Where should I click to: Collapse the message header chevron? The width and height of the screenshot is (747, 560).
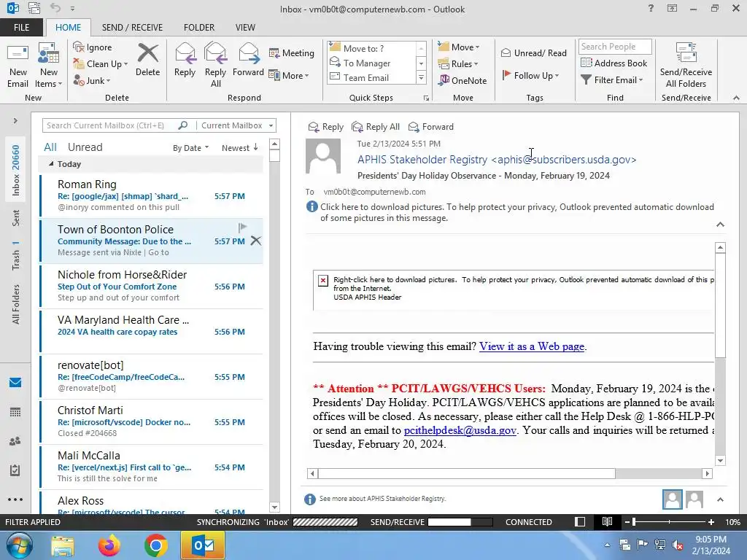coord(720,225)
